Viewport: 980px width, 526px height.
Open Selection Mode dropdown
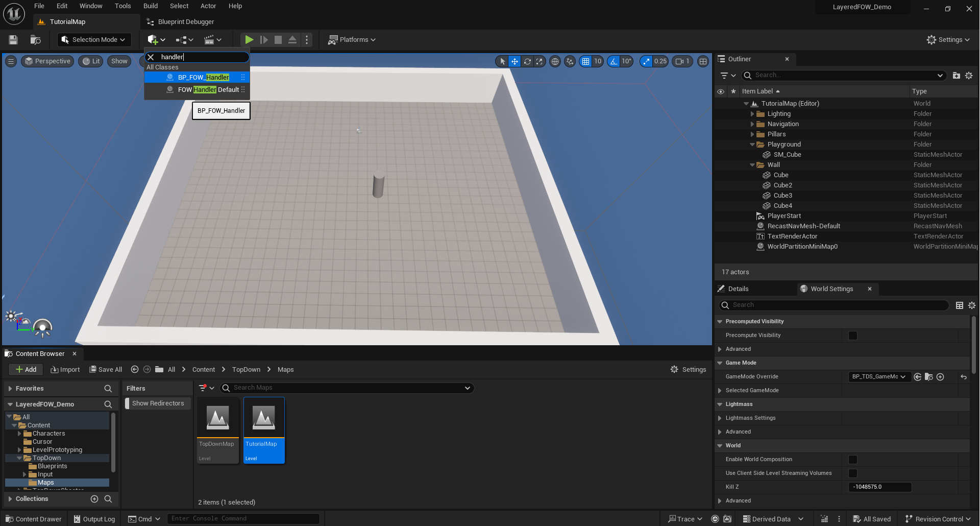(x=94, y=40)
